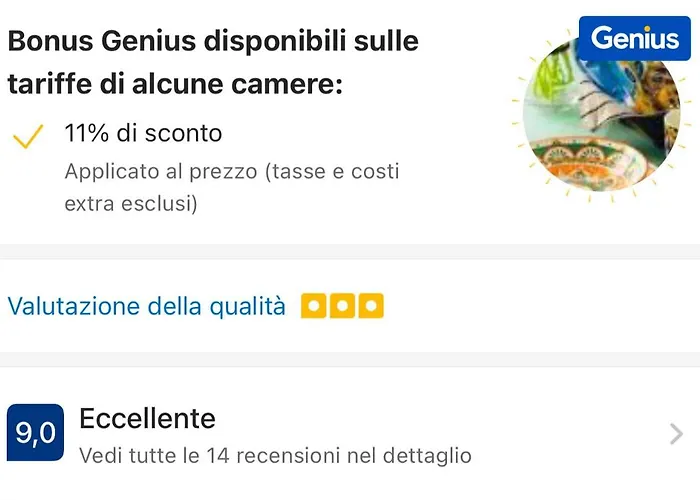Select the first yellow quality rating square
Viewport: 700px width, 500px height.
(314, 306)
